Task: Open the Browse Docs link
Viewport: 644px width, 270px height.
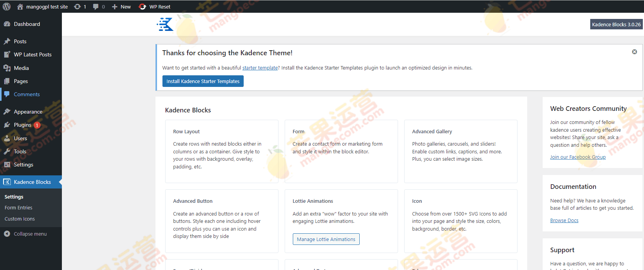Action: [x=564, y=220]
